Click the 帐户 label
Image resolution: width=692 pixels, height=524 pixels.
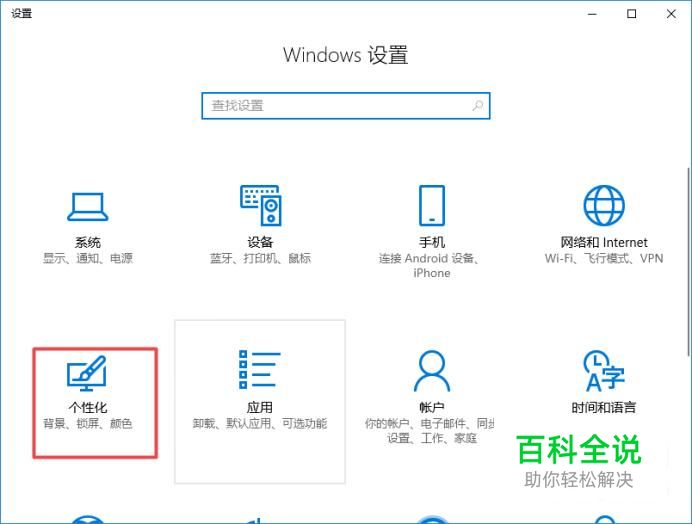pyautogui.click(x=432, y=407)
